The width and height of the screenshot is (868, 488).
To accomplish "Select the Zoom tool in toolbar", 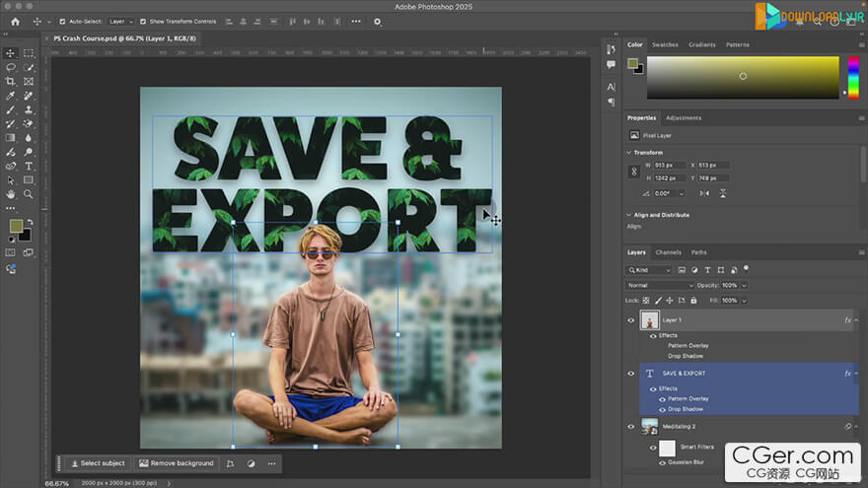I will [29, 195].
